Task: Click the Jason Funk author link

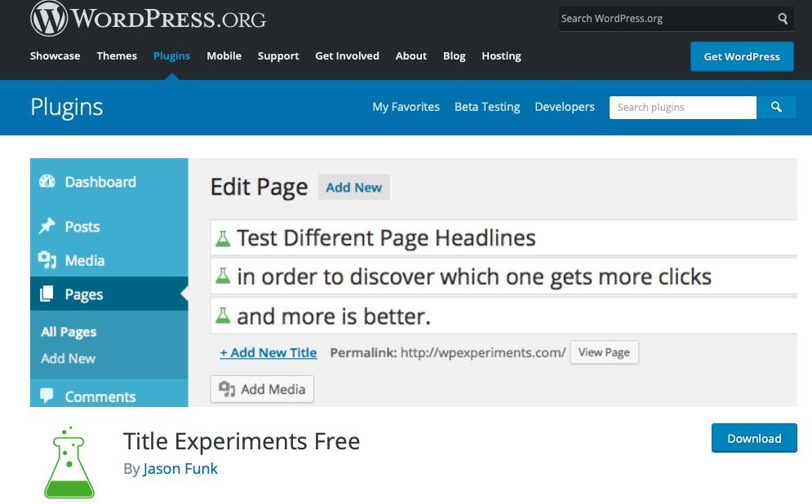Action: (180, 468)
